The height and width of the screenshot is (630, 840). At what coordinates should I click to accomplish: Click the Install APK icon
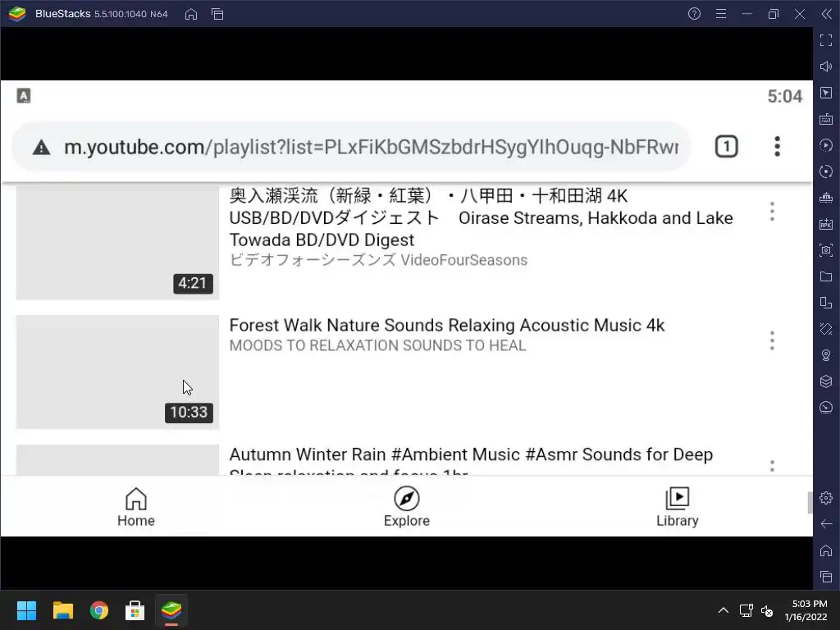point(826,224)
